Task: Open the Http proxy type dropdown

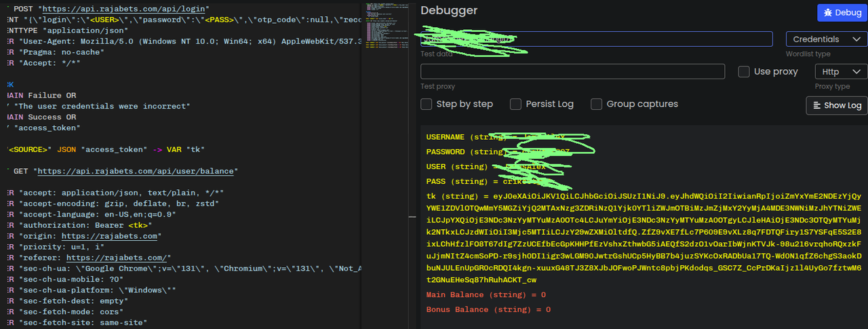Action: [x=841, y=71]
